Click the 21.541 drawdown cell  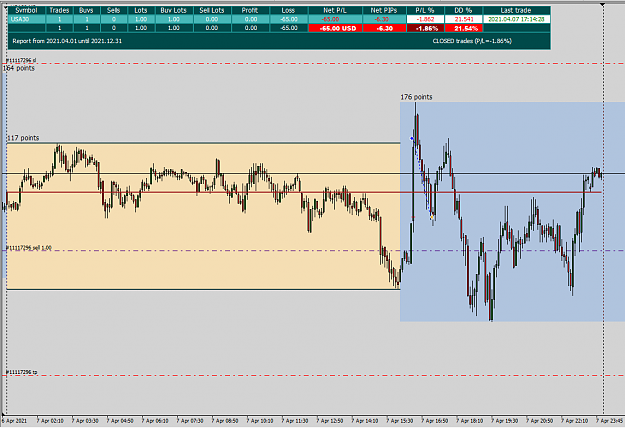(463, 19)
